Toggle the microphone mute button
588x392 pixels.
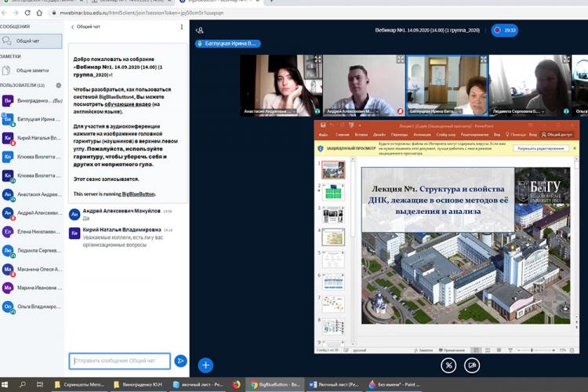click(x=448, y=365)
